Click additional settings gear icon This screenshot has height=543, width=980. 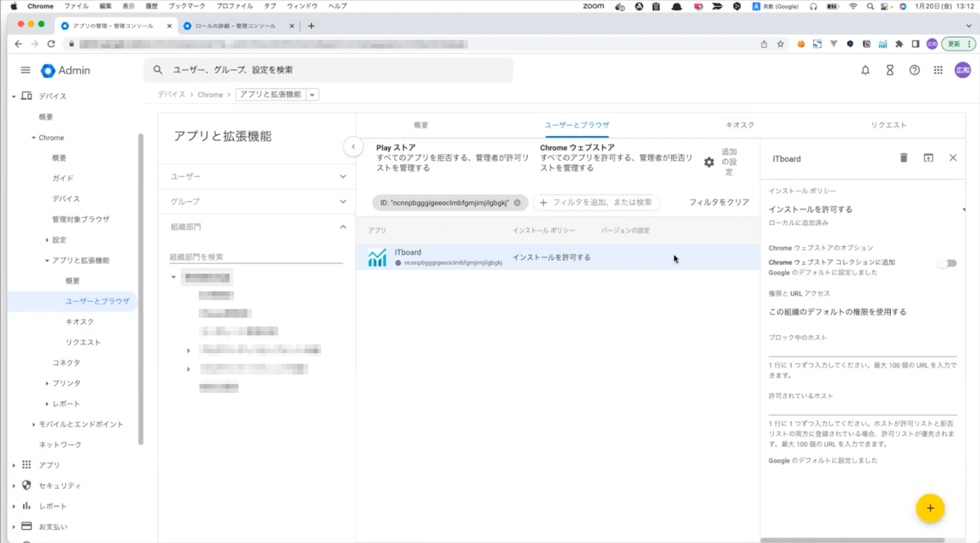[709, 162]
